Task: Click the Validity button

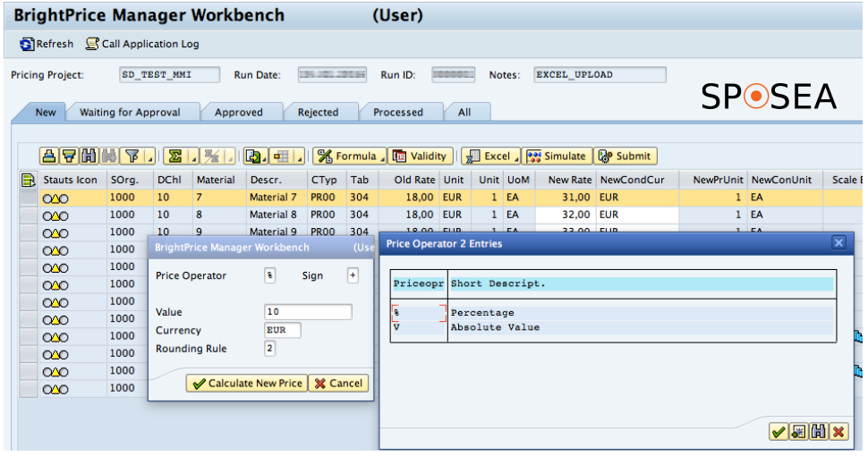Action: point(421,156)
